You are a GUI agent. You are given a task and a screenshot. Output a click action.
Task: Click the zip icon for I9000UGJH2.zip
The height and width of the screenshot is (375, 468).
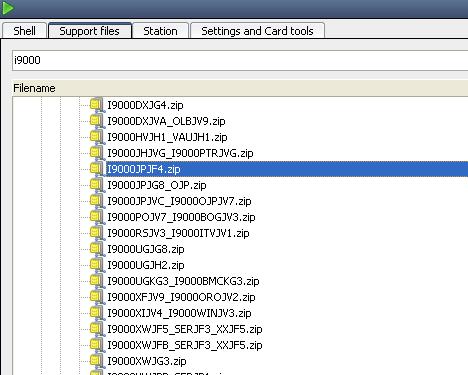coord(96,265)
